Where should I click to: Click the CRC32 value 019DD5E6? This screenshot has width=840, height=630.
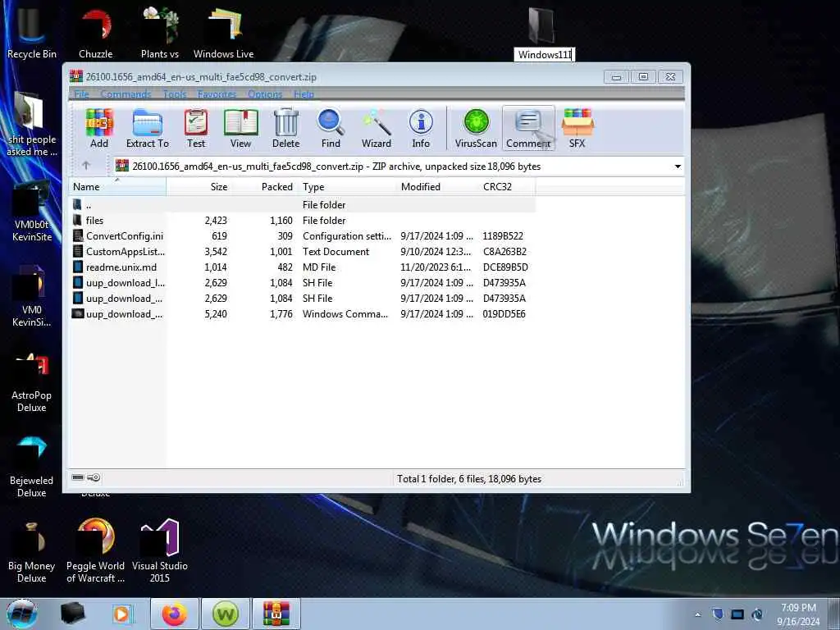pyautogui.click(x=504, y=314)
